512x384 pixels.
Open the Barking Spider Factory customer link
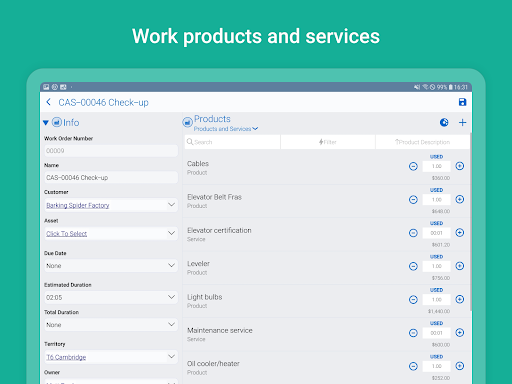tap(78, 205)
